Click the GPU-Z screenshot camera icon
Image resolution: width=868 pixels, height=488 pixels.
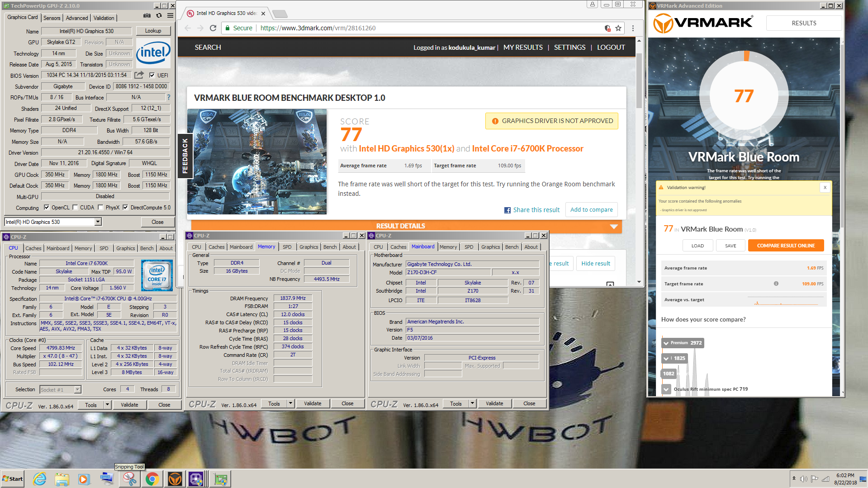147,15
